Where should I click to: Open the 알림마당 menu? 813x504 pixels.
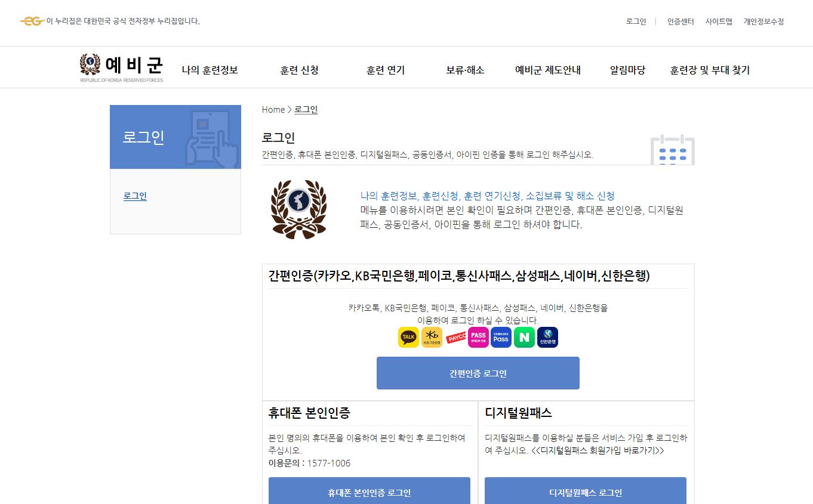click(x=627, y=69)
